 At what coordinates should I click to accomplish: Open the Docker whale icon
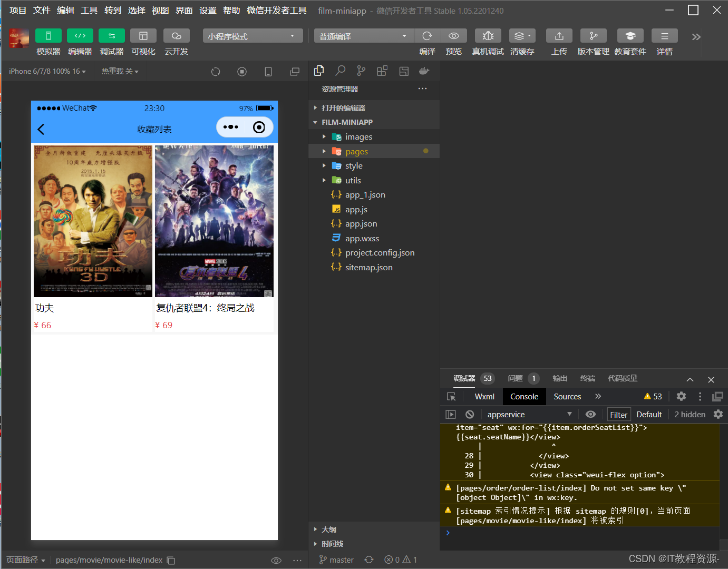[424, 71]
